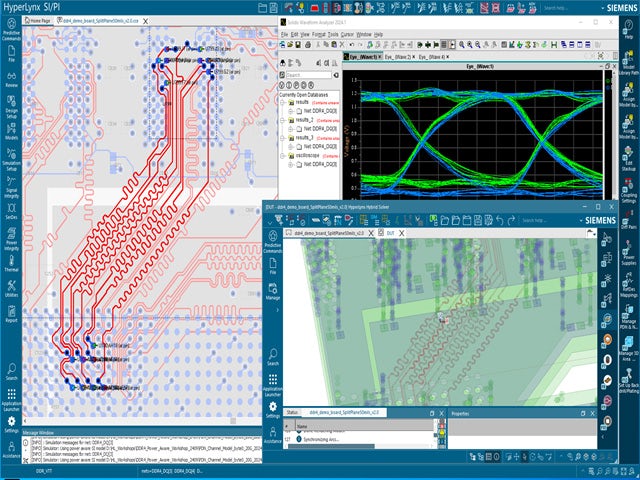
Task: Open Power Integrity section in sidebar
Action: click(11, 239)
